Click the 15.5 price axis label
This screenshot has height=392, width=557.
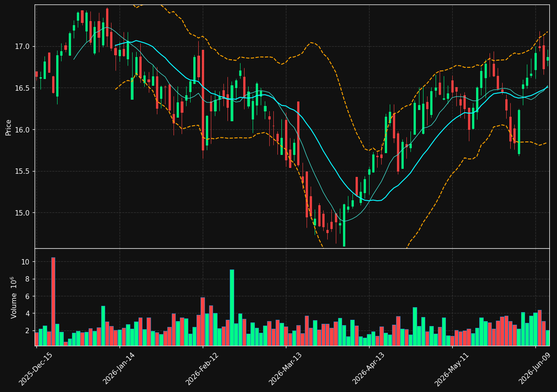click(23, 172)
